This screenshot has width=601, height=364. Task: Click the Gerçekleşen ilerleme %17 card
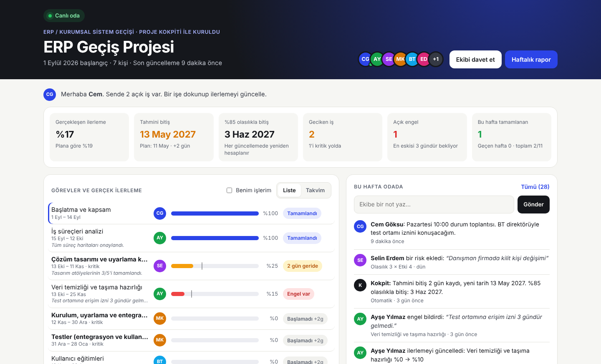click(x=89, y=137)
